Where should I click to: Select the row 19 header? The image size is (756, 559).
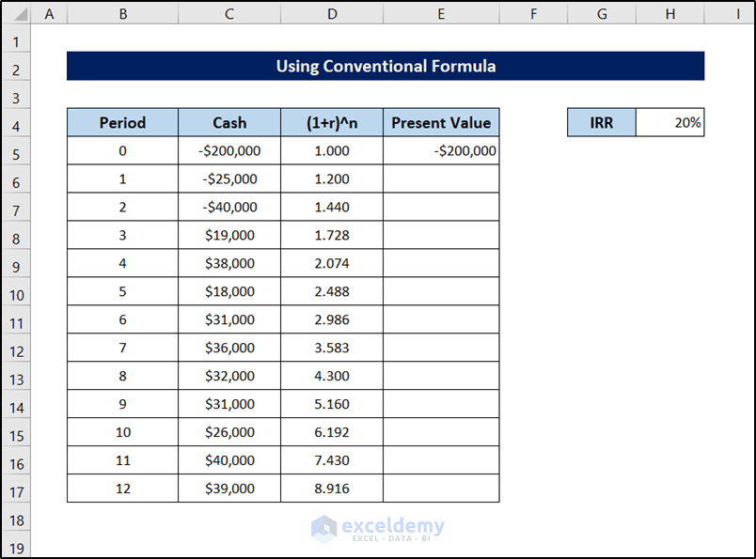pos(17,545)
